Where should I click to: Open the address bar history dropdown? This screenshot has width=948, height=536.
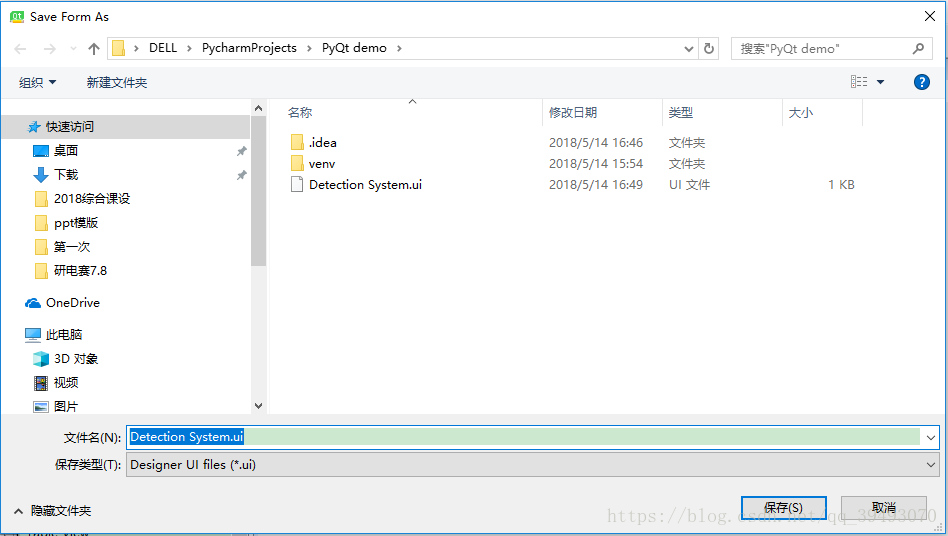689,49
